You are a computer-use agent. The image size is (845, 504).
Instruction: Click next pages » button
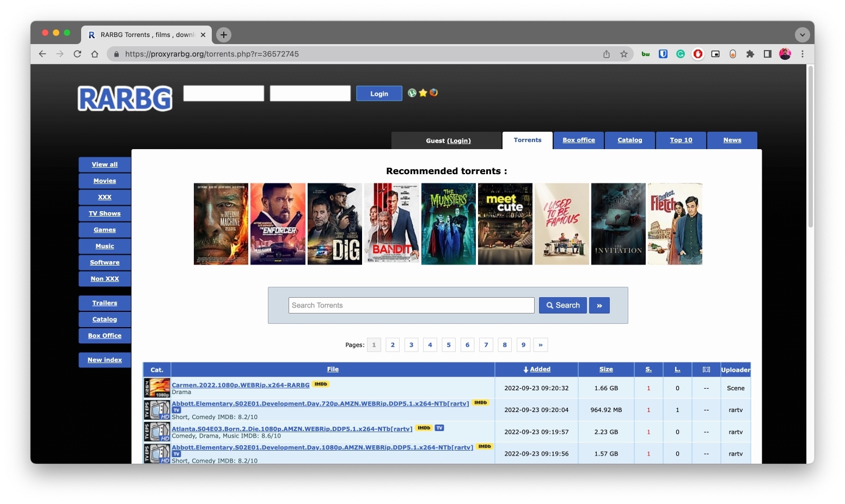click(541, 345)
